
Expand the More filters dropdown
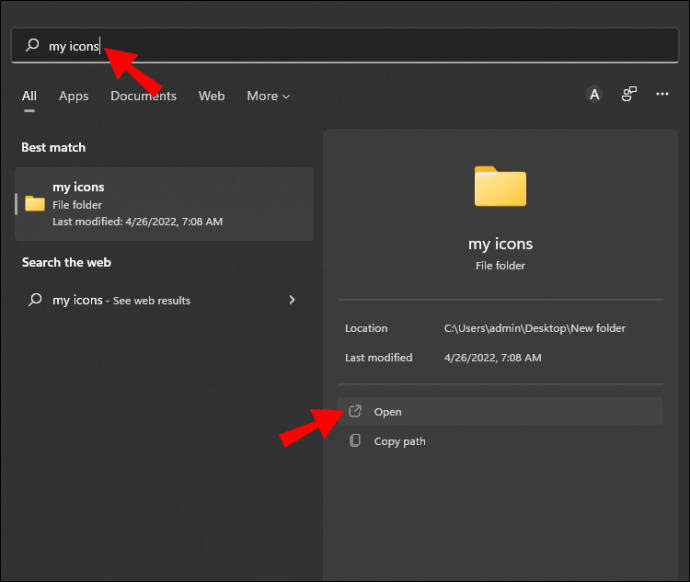pos(267,96)
